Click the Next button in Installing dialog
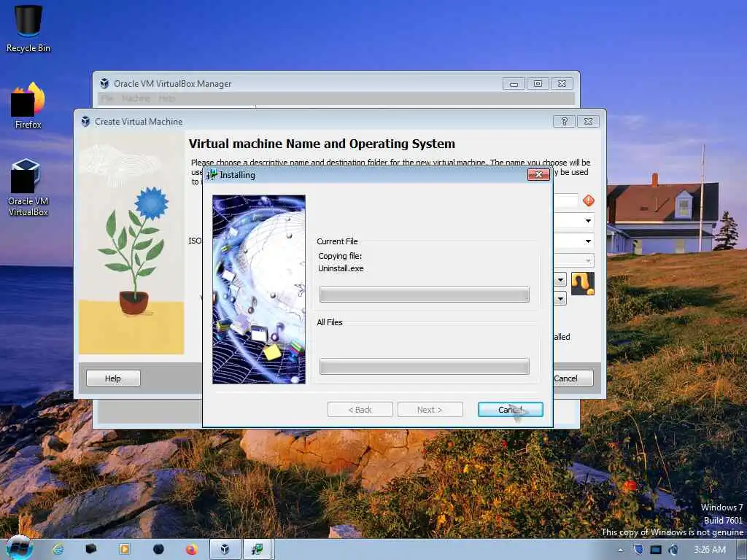 (430, 410)
